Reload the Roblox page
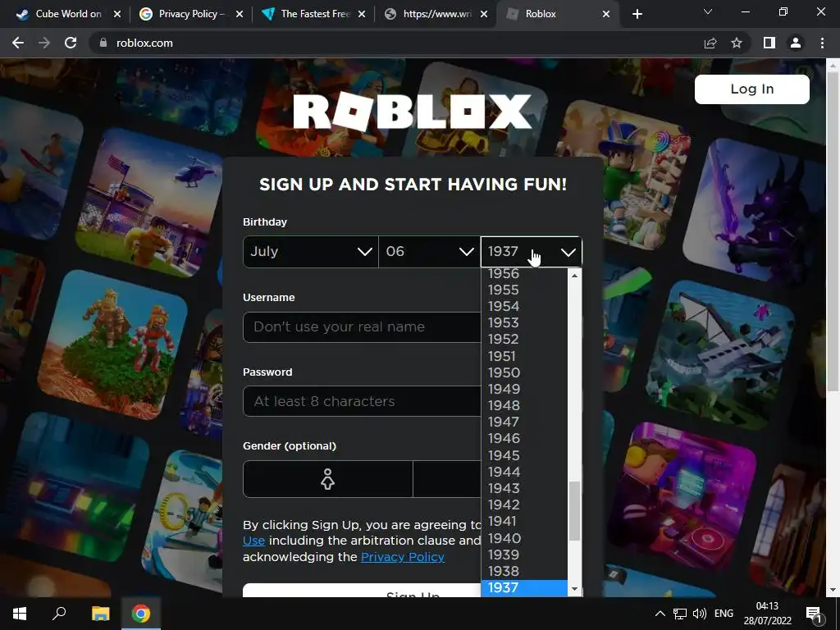 click(x=71, y=43)
